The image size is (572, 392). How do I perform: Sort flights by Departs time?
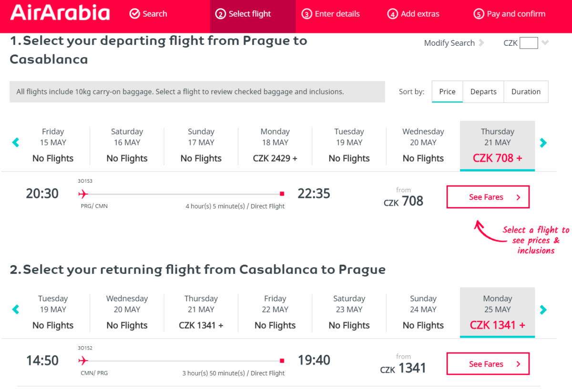click(x=483, y=92)
